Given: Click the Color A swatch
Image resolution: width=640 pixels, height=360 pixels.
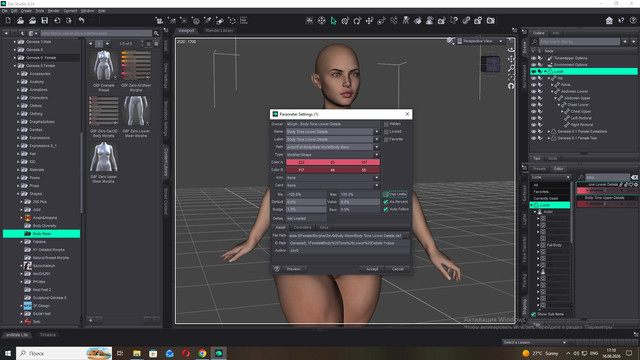Looking at the screenshot, I should tap(333, 162).
